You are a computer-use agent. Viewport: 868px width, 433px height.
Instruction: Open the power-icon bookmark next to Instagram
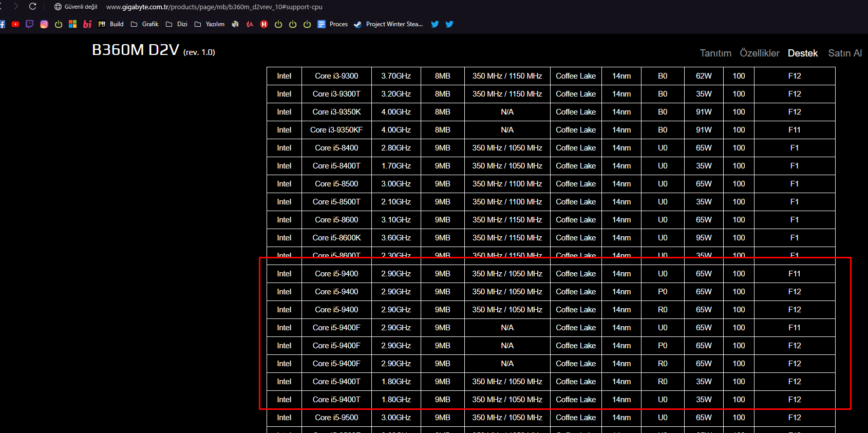click(59, 24)
